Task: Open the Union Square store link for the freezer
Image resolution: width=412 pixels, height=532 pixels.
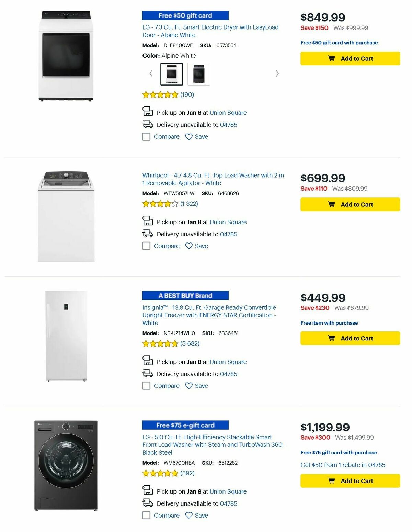Action: (228, 362)
